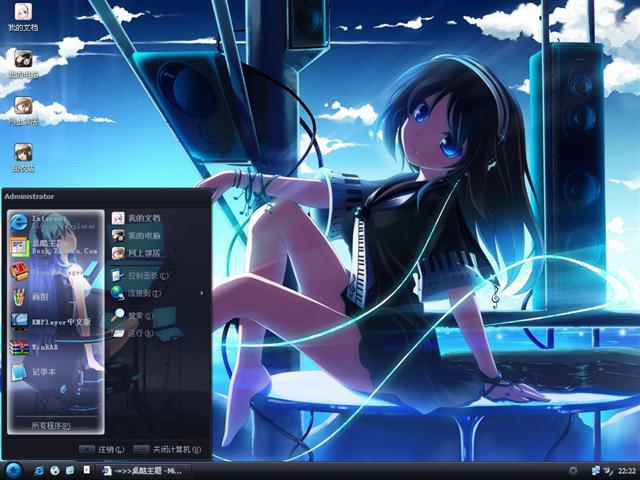Click round gray tray icon
640x480 pixels.
click(573, 471)
